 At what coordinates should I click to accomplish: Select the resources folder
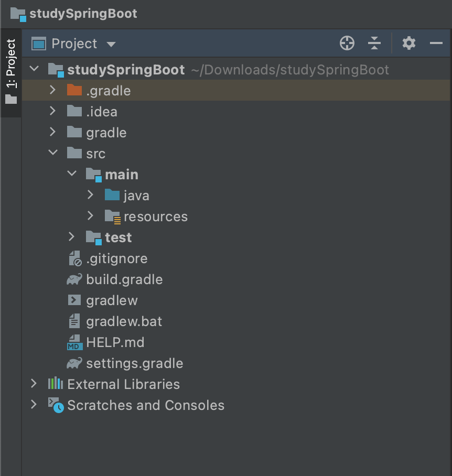coord(155,217)
